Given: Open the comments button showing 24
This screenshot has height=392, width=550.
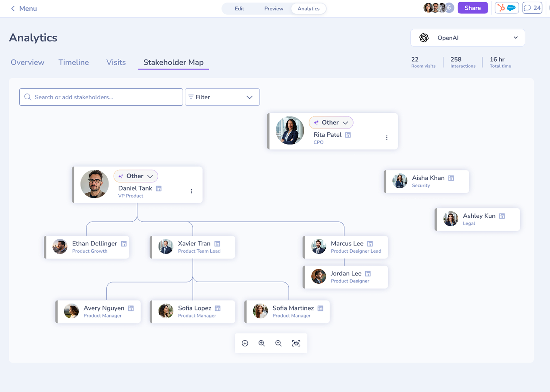Looking at the screenshot, I should [532, 8].
